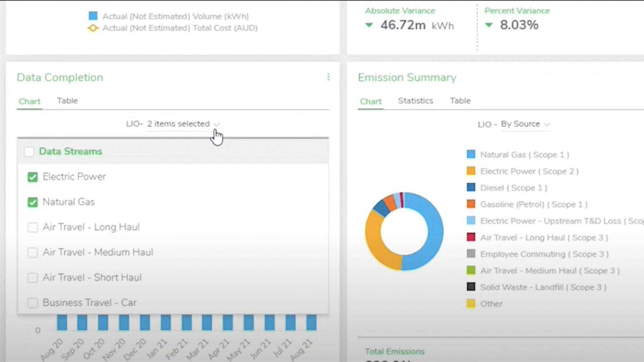Viewport: 644px width, 362px height.
Task: Open Data Completion three-dot options menu
Action: 328,77
